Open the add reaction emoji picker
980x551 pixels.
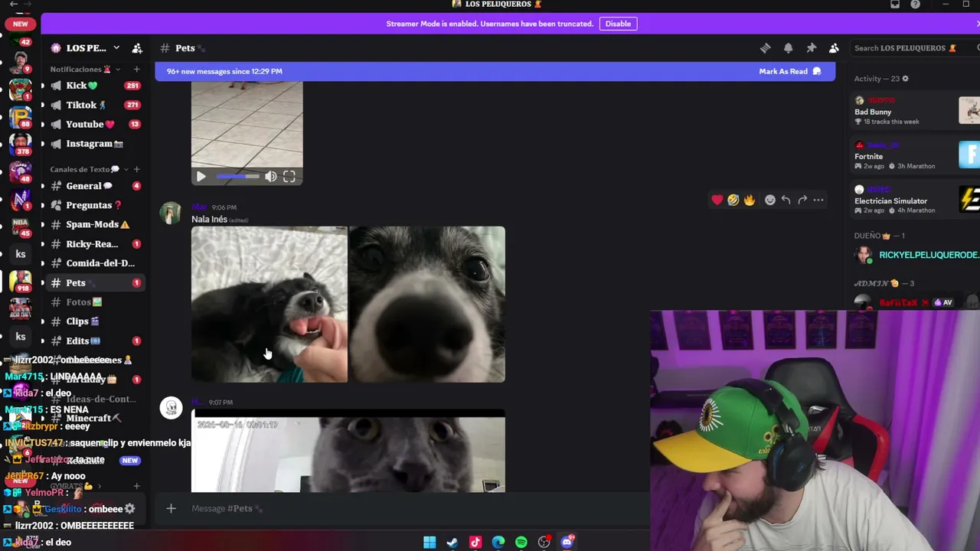coord(769,200)
